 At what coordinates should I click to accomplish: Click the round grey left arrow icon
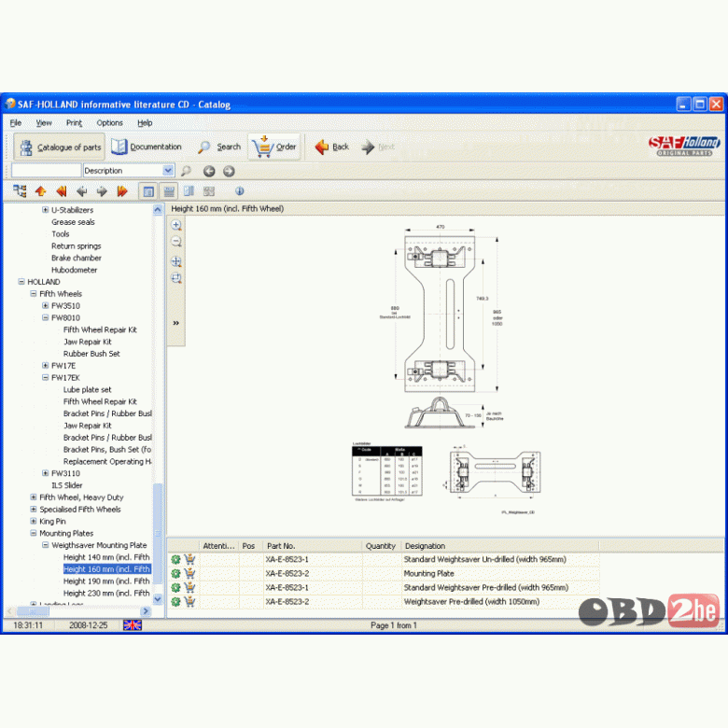tap(209, 171)
